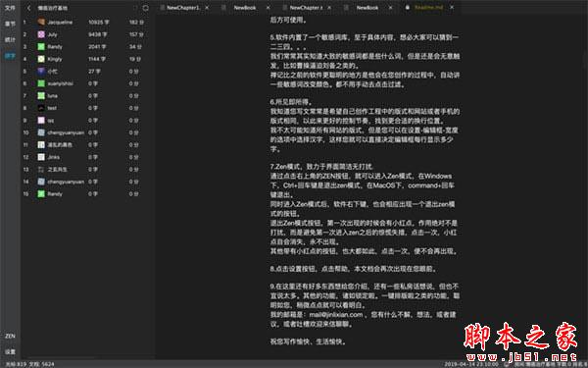Click the 懒癌治疗基地 panel title
Screen dimensions: 588x368
coord(53,8)
